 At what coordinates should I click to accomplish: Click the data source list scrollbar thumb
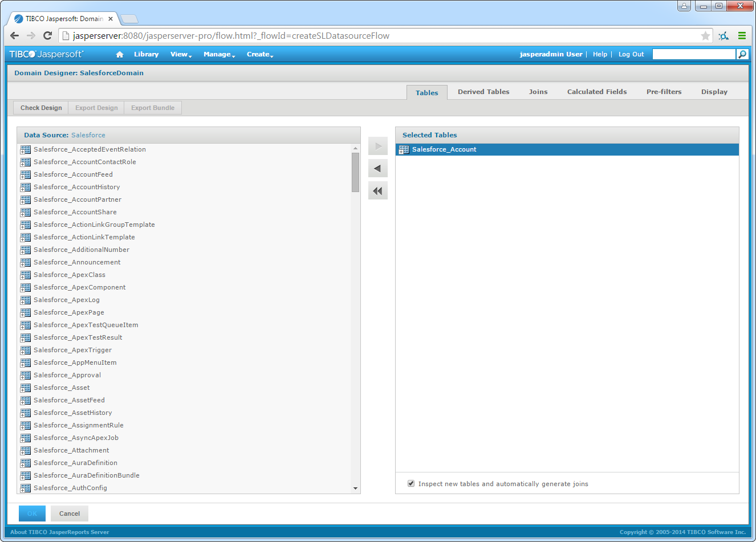click(355, 172)
